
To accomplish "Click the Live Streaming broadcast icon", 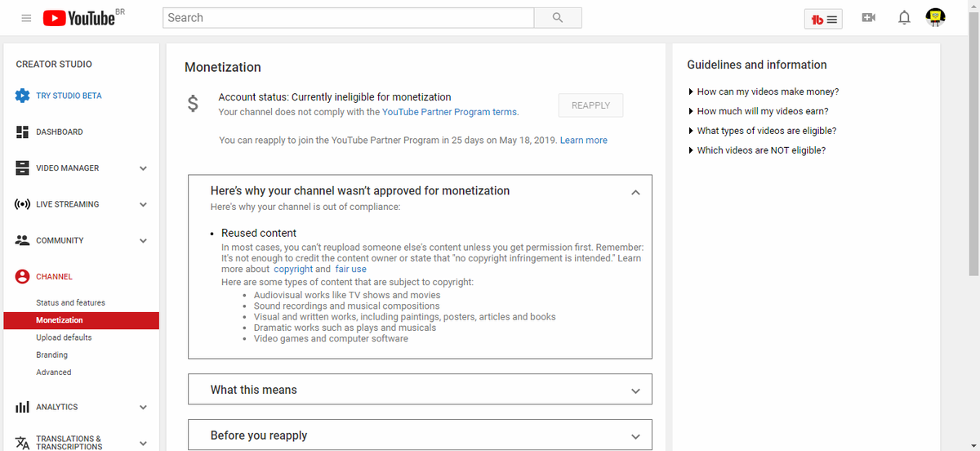I will [x=23, y=204].
